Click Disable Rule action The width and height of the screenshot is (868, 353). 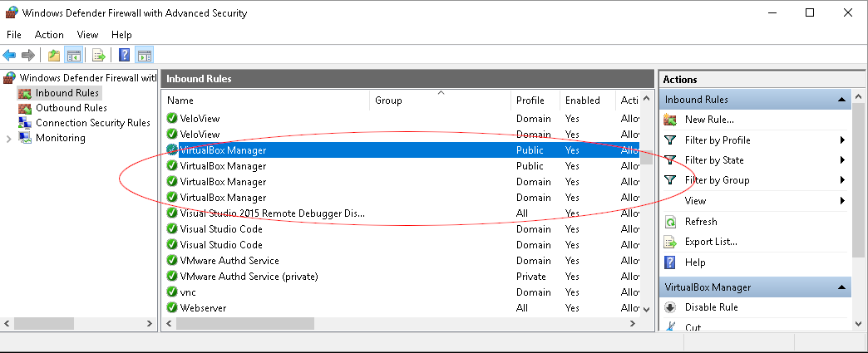(x=712, y=307)
